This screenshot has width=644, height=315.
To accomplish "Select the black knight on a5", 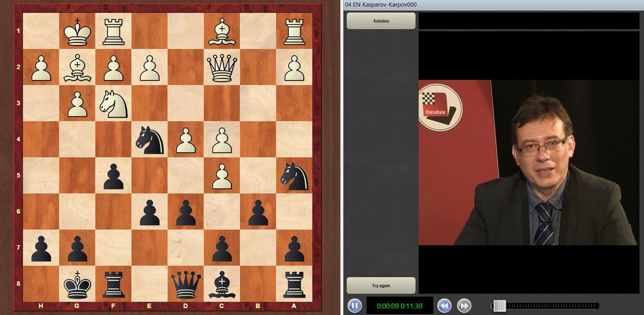I will [x=294, y=176].
